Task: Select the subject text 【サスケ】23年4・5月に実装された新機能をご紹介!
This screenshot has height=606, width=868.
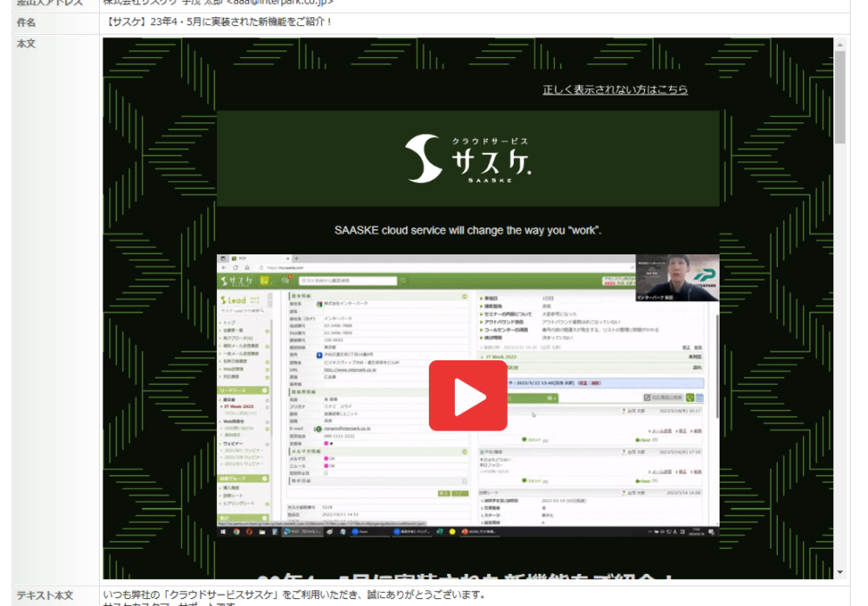Action: (219, 23)
